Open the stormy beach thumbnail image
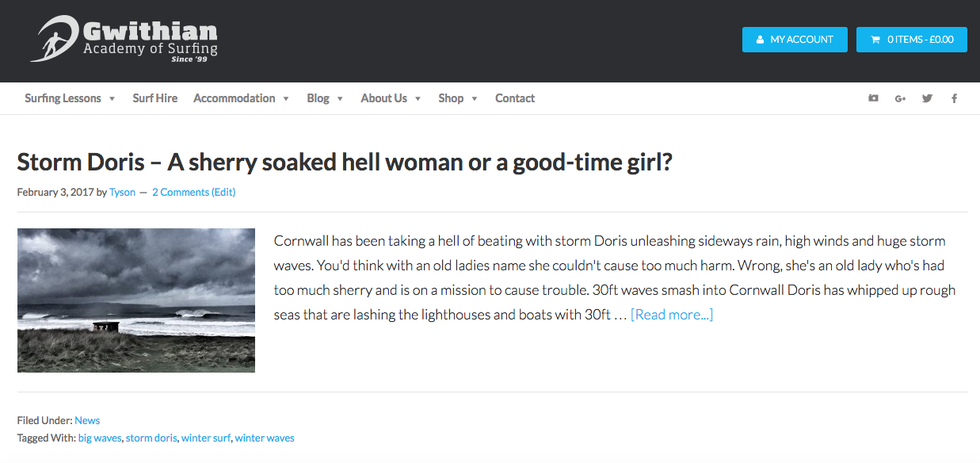 tap(136, 300)
